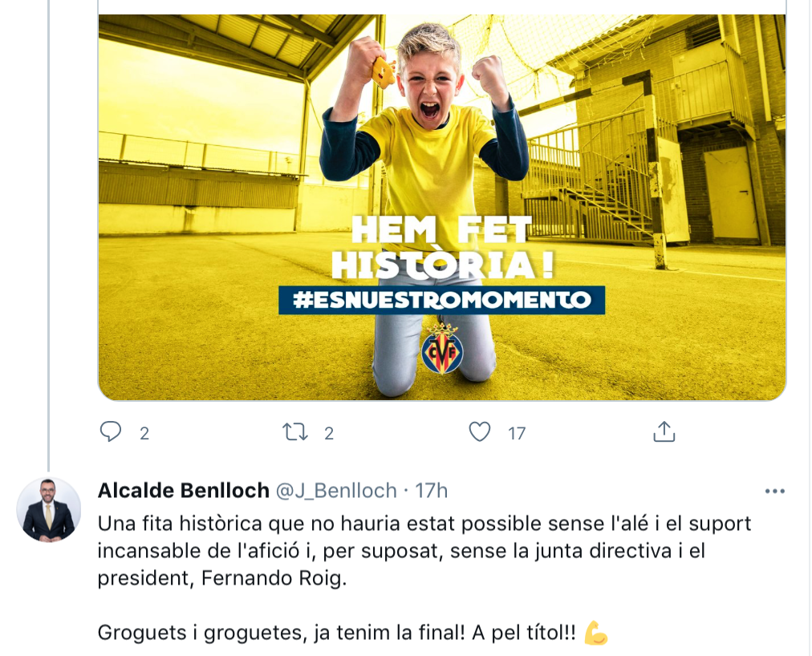The height and width of the screenshot is (656, 812).
Task: Open the share menu for the tweet
Action: (x=664, y=432)
